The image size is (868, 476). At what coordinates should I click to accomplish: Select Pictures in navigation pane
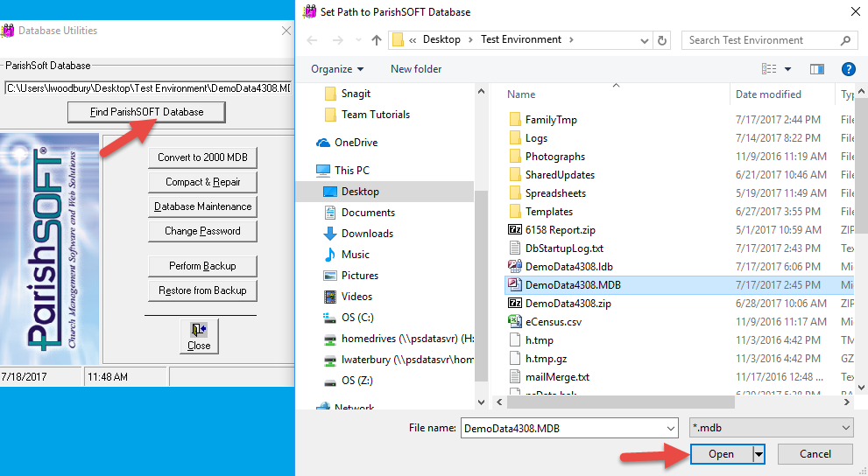point(351,276)
